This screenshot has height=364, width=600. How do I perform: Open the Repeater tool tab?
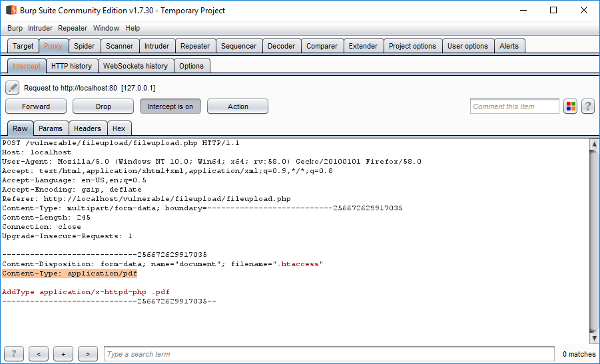(194, 46)
